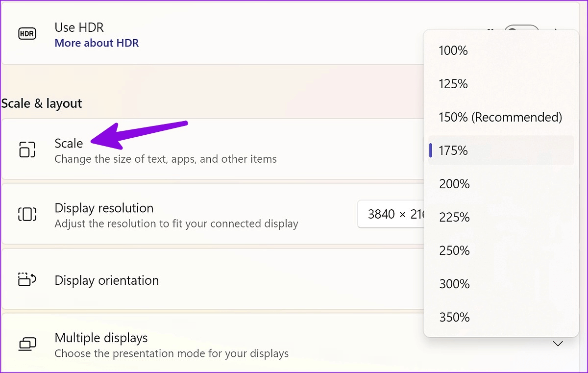The height and width of the screenshot is (373, 588).
Task: Toggle the Use HDR switch
Action: [521, 28]
